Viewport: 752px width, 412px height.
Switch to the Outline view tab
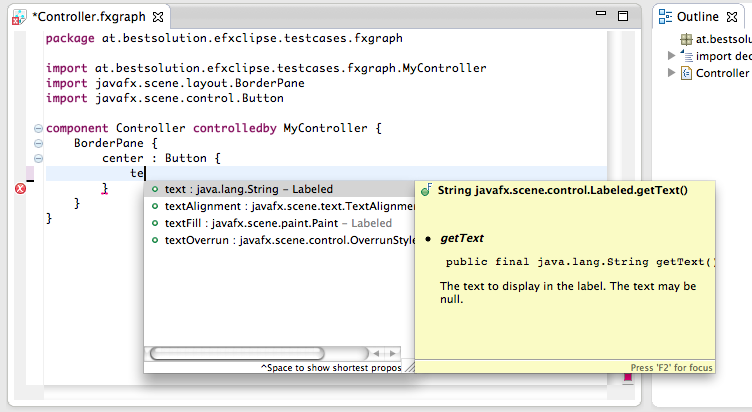(x=697, y=17)
